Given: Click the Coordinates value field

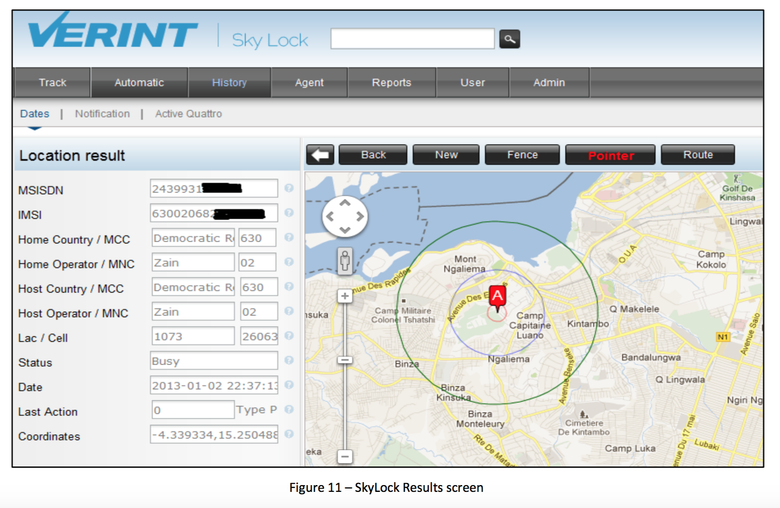Looking at the screenshot, I should 214,434.
